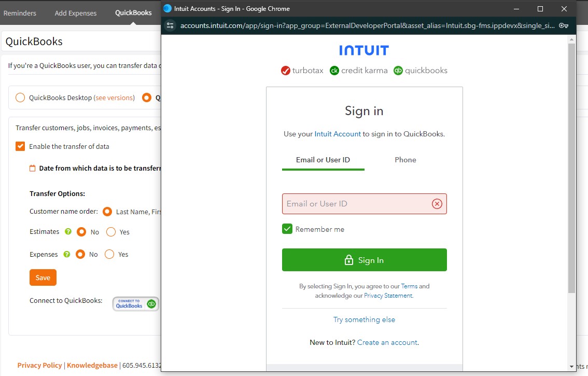Open the Add Expenses tab
588x376 pixels.
[76, 13]
